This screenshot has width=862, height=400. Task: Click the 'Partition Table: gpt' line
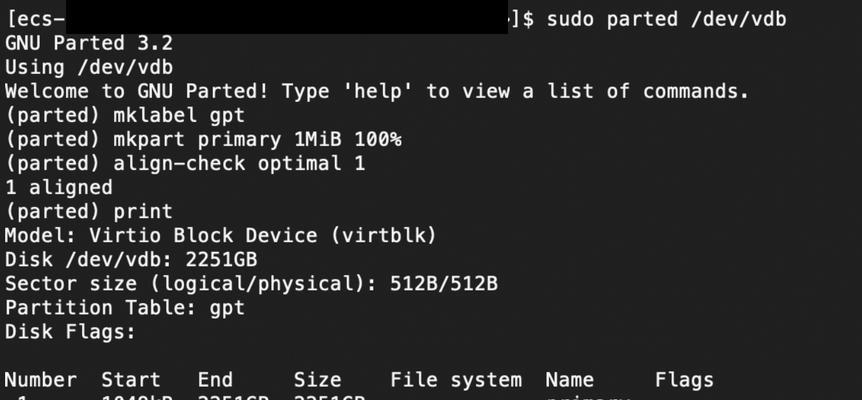[125, 308]
